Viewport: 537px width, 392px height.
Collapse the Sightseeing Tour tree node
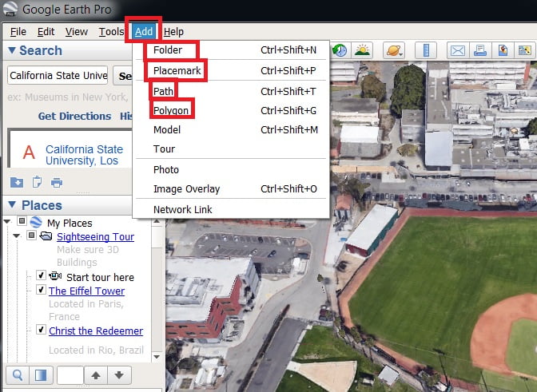(16, 236)
